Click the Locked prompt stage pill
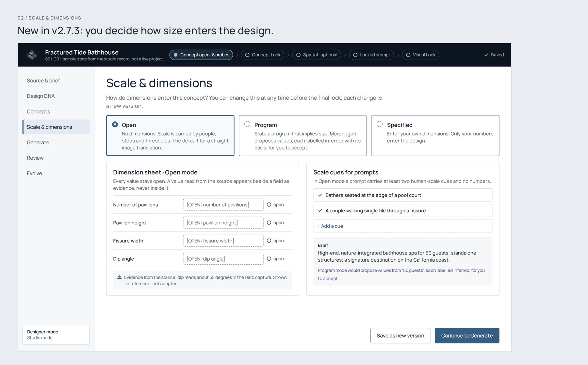Screen dimensions: 588x365 tap(371, 55)
